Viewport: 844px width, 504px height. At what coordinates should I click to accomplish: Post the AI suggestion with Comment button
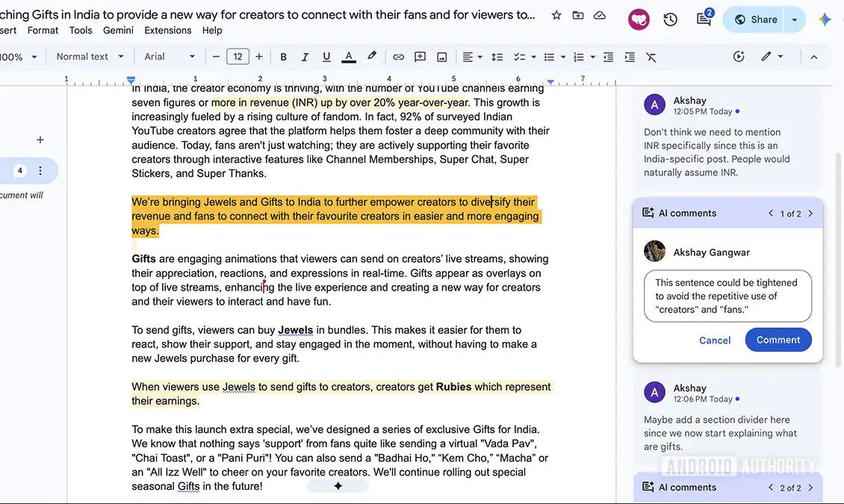pos(778,340)
